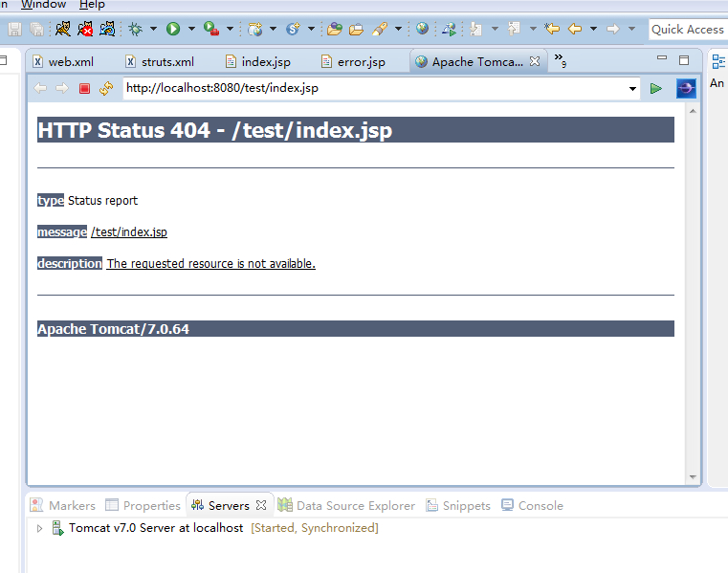Click the browser URL address field
Image resolution: width=728 pixels, height=573 pixels.
click(375, 88)
